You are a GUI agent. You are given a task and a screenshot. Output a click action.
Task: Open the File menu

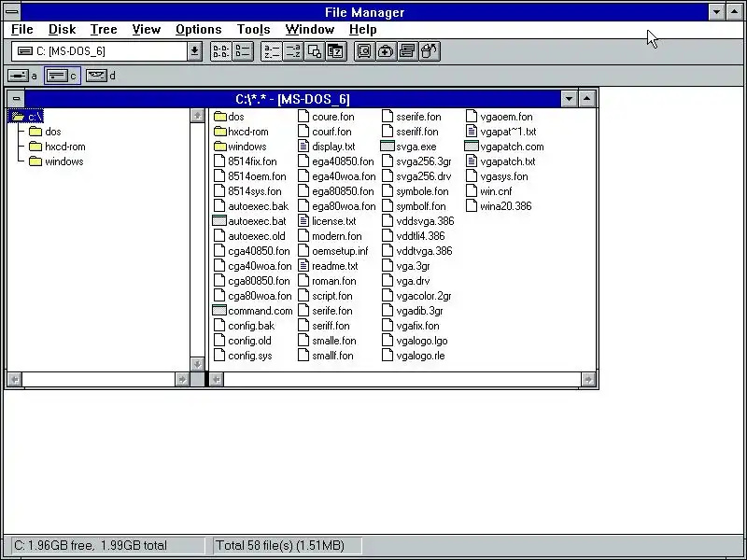[21, 30]
